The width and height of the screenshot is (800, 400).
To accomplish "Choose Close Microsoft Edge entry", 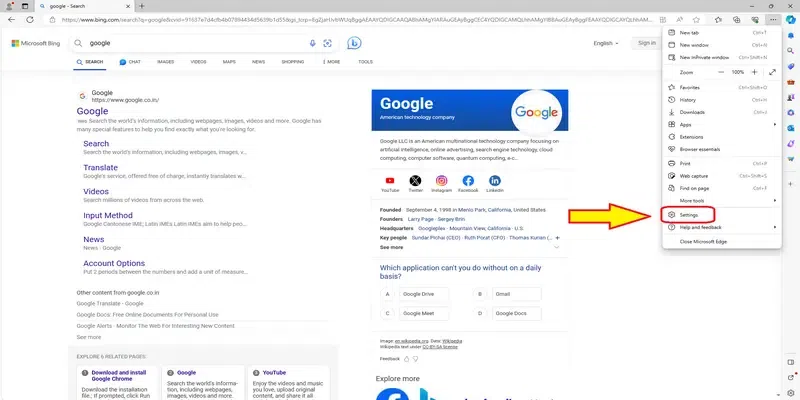I will [x=721, y=242].
